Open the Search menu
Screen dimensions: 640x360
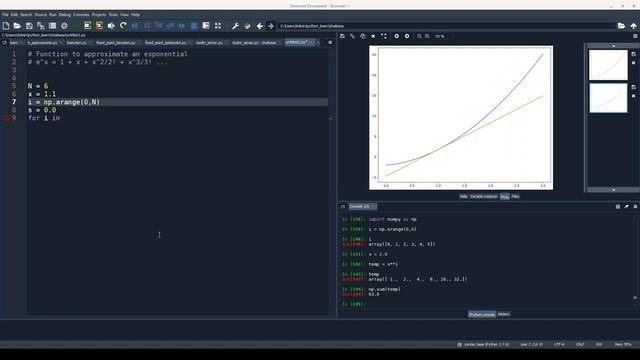tap(26, 15)
